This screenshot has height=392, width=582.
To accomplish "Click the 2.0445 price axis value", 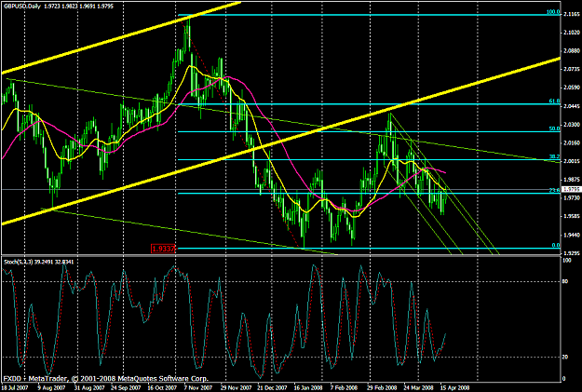I will click(571, 106).
